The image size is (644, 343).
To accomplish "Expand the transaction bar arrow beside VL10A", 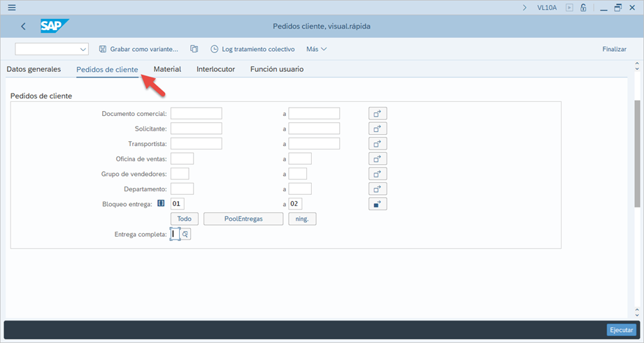I will [x=524, y=8].
